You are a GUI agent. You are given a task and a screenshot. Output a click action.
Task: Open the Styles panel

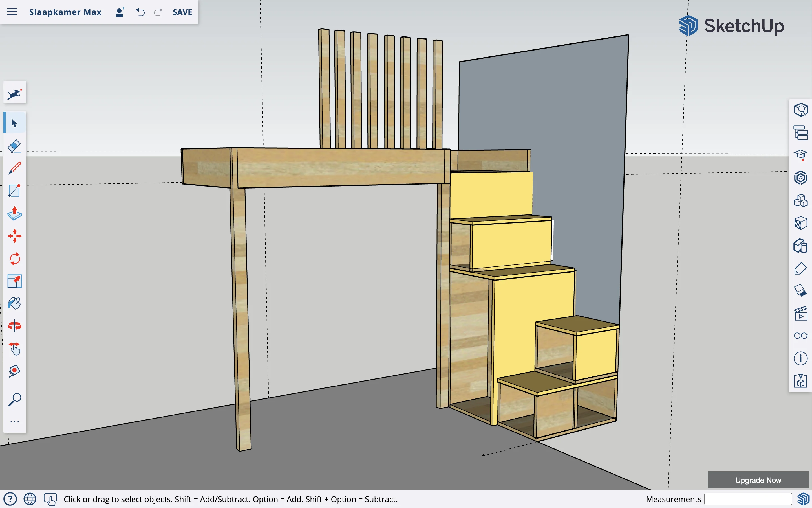point(801,246)
